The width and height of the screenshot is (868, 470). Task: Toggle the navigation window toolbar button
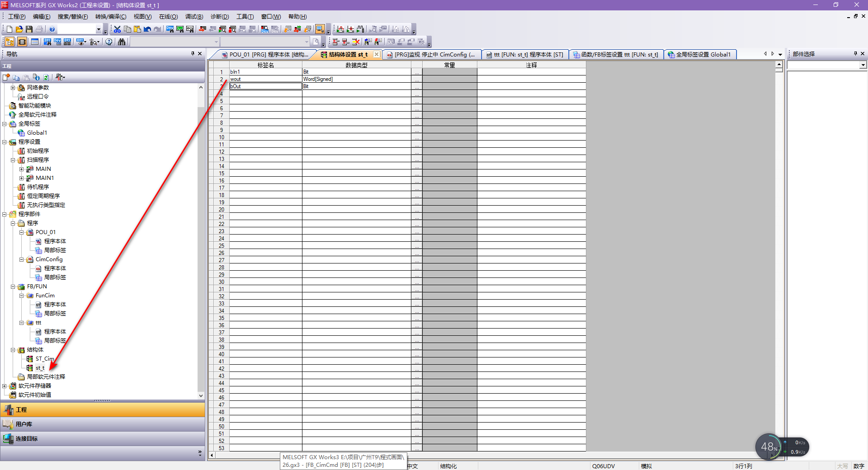(9, 42)
